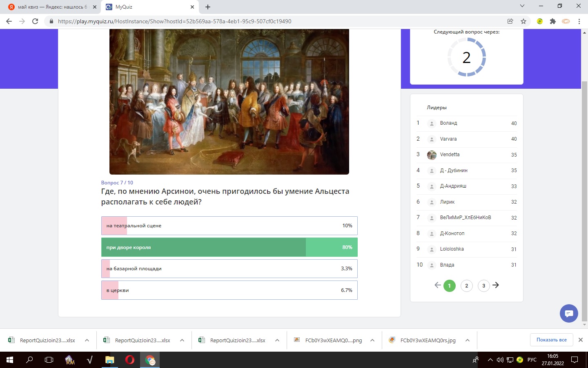Click the answer bar на театральной сцене
The width and height of the screenshot is (588, 368).
tap(229, 226)
